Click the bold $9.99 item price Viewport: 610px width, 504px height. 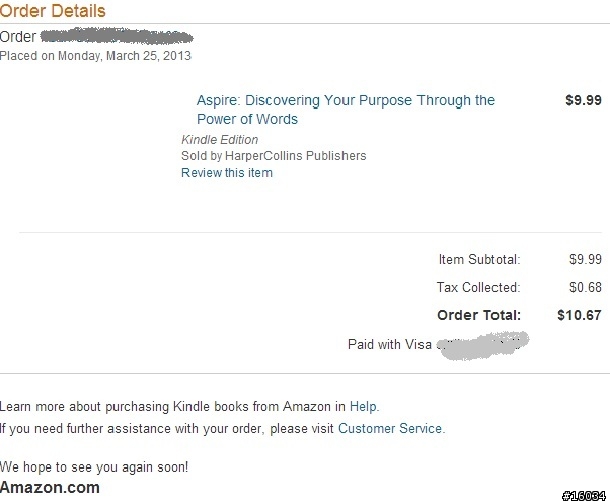click(583, 100)
